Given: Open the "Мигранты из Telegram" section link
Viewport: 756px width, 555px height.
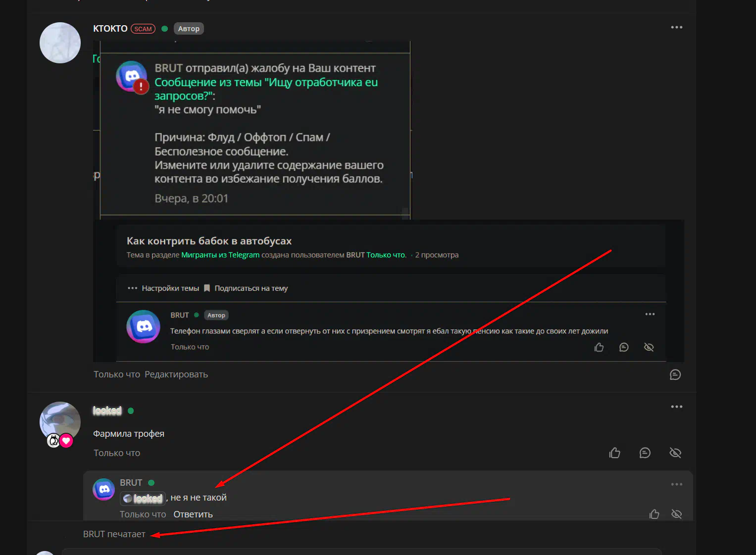Looking at the screenshot, I should pyautogui.click(x=220, y=255).
